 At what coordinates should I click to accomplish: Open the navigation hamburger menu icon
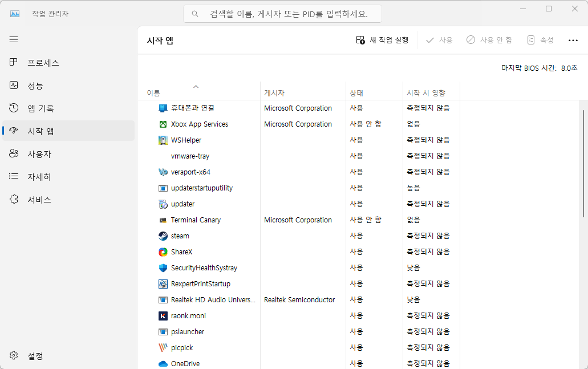[x=14, y=39]
